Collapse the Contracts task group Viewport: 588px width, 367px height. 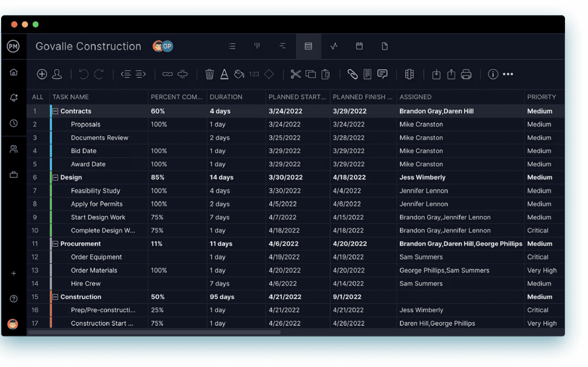(55, 111)
